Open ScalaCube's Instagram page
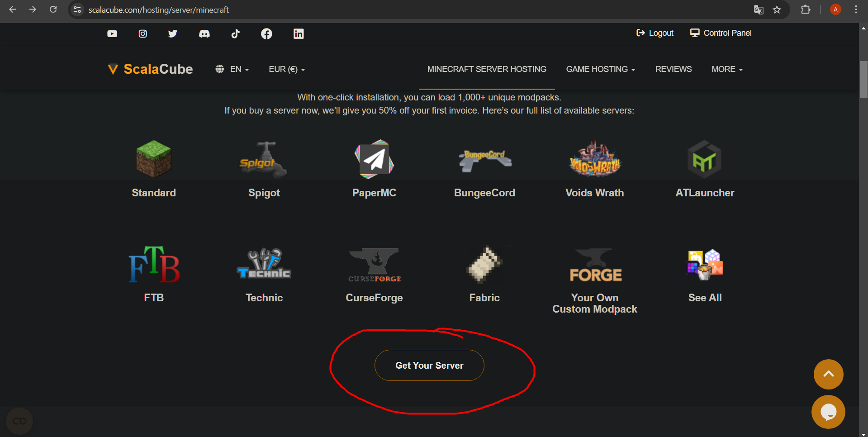This screenshot has height=437, width=868. [x=142, y=33]
